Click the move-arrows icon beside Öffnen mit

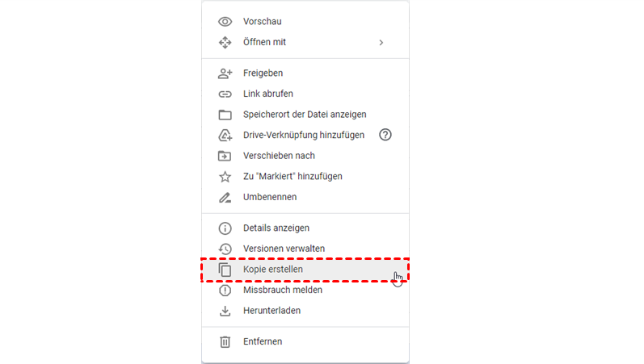225,42
